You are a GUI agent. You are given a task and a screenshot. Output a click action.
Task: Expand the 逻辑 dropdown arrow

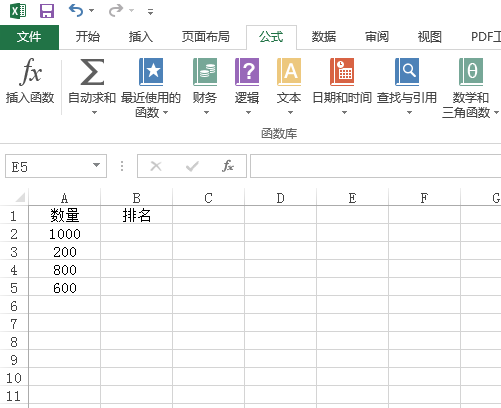coord(248,113)
